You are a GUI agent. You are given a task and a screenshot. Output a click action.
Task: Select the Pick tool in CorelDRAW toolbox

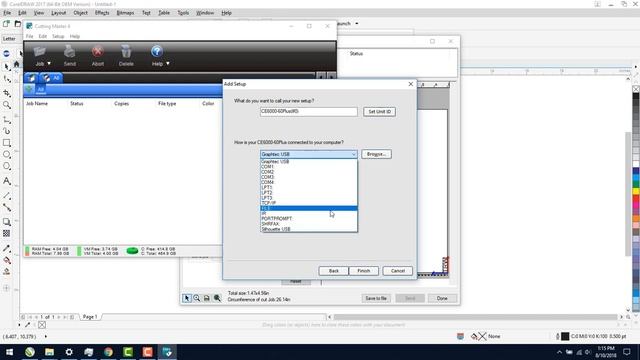coord(7,67)
